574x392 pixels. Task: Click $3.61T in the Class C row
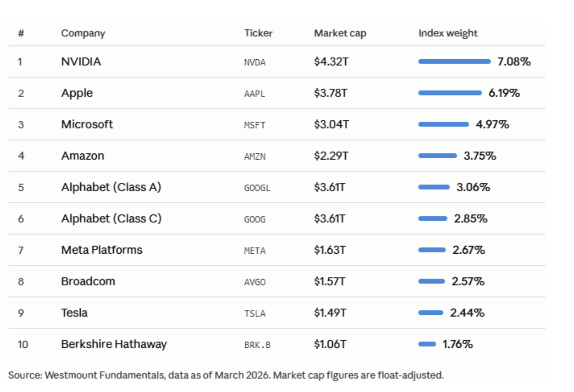coord(329,219)
